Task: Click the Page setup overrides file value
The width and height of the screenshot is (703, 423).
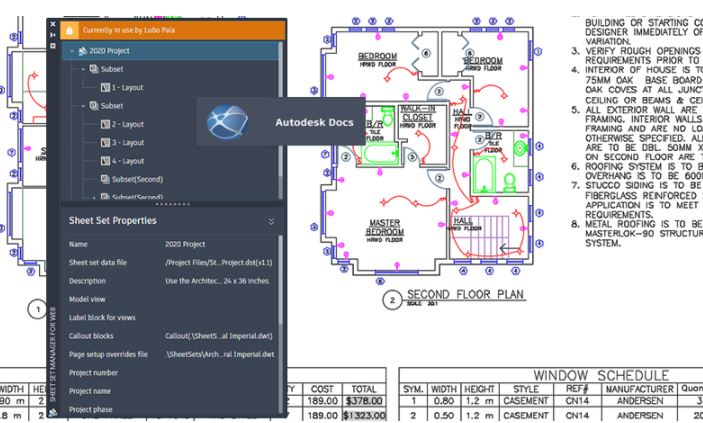Action: pyautogui.click(x=220, y=355)
